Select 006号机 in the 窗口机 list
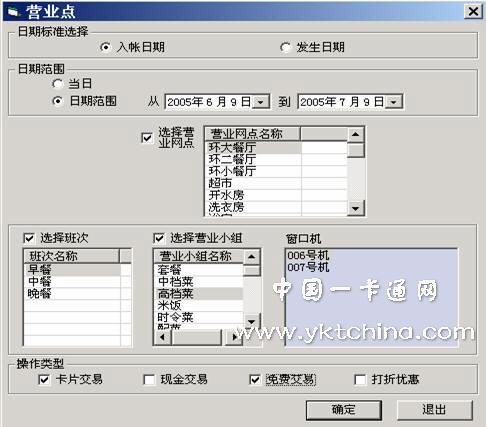Image resolution: width=486 pixels, height=427 pixels. (x=308, y=256)
